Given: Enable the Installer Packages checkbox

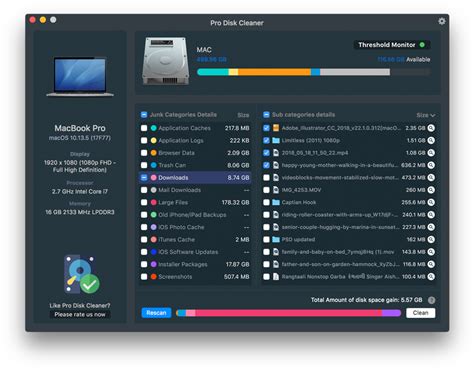Looking at the screenshot, I should (x=144, y=264).
